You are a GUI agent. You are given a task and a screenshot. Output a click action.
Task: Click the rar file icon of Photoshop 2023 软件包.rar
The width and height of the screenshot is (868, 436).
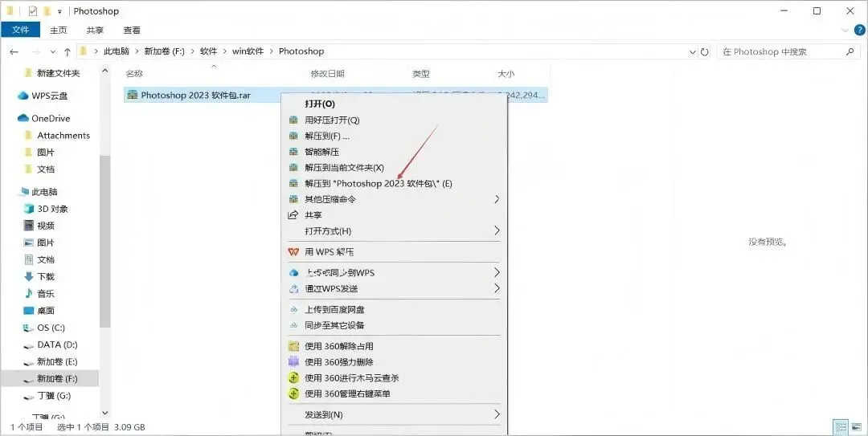[132, 96]
